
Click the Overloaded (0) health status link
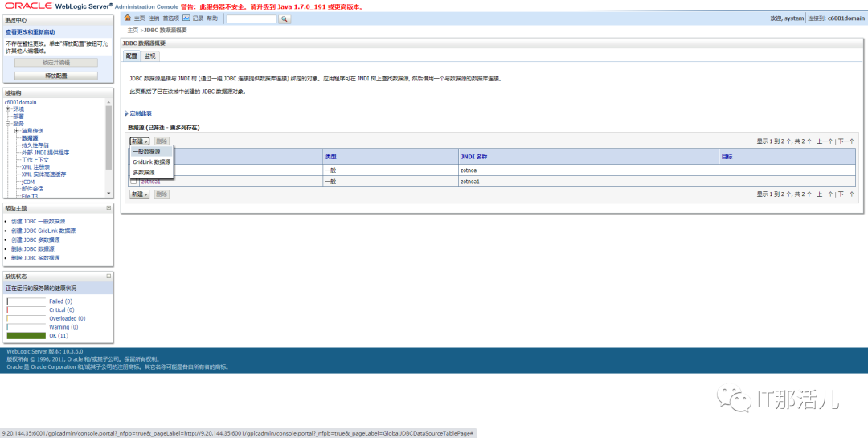click(67, 319)
